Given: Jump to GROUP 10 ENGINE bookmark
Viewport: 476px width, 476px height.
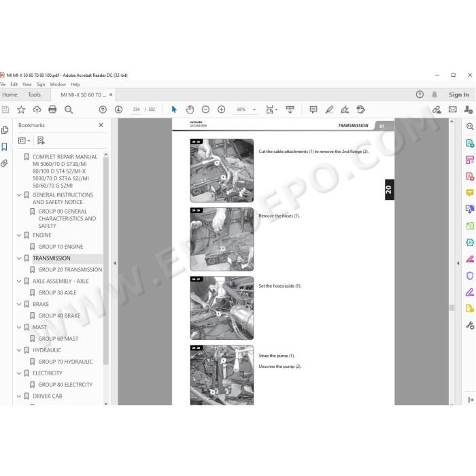Looking at the screenshot, I should (x=61, y=247).
